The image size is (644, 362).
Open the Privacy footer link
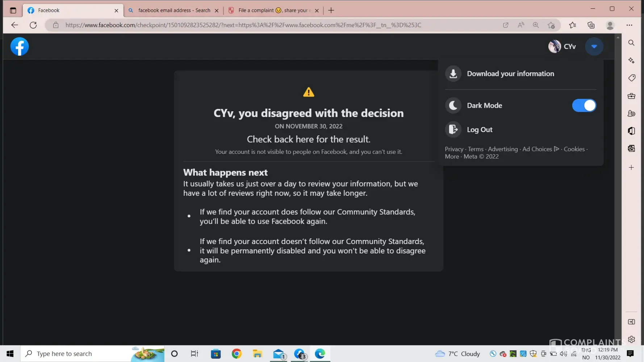[x=454, y=149]
